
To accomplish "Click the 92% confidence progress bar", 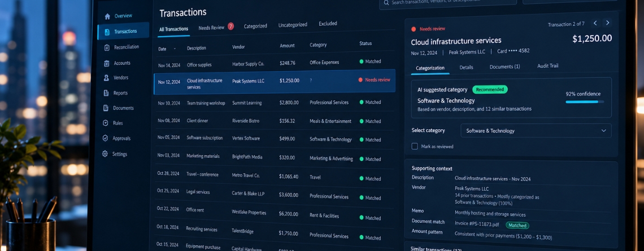I will (585, 102).
